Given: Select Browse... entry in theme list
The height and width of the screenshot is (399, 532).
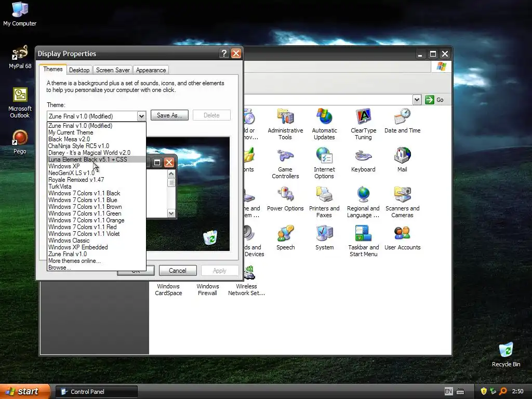Looking at the screenshot, I should pos(97,268).
